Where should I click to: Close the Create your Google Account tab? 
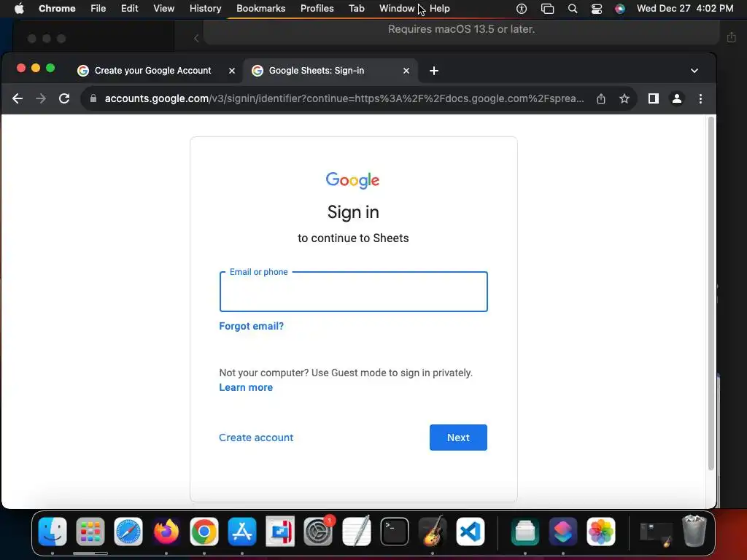[x=232, y=71]
